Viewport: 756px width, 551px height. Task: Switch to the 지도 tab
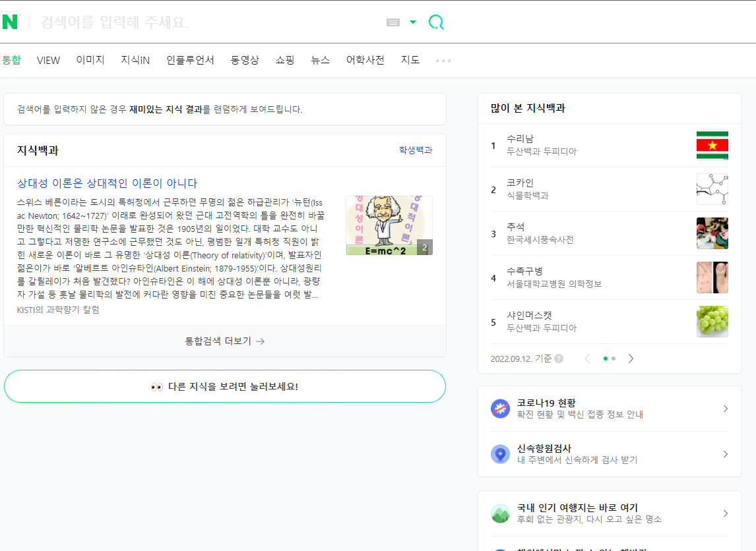pos(410,60)
